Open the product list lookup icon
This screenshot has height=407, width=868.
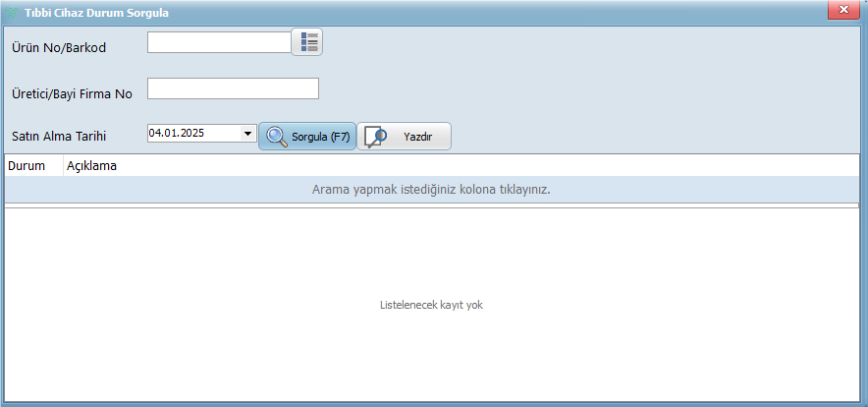point(308,41)
